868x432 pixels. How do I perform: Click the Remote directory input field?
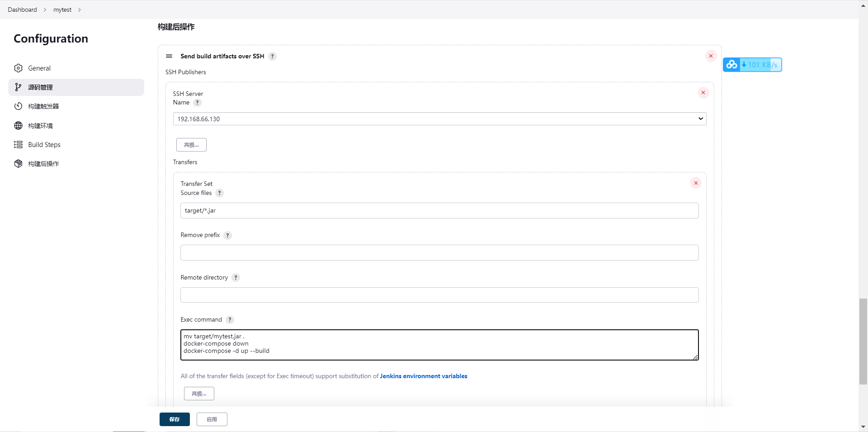tap(439, 295)
